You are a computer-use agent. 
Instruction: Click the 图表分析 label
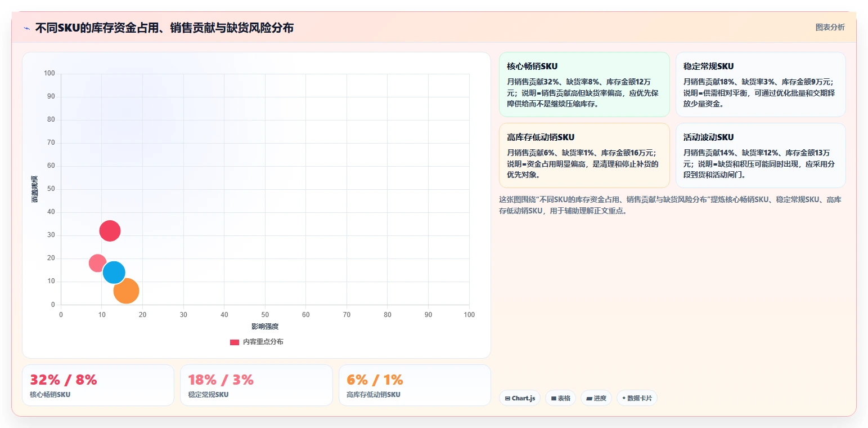point(830,27)
